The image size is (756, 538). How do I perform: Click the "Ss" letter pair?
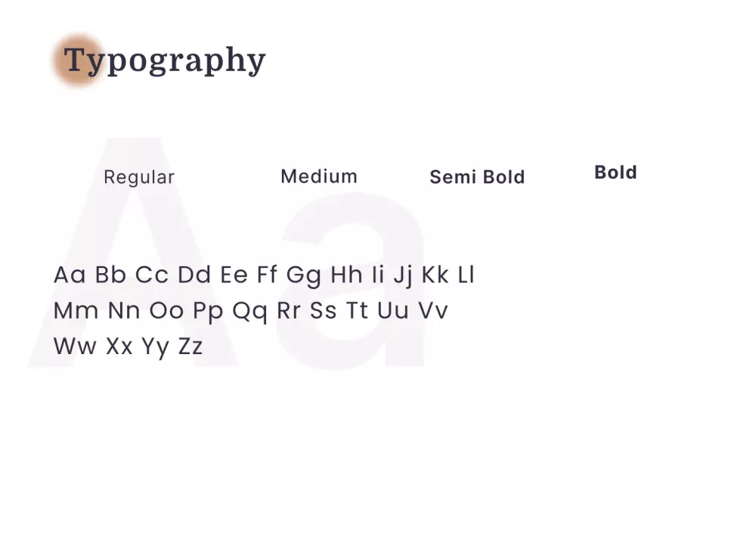(324, 310)
